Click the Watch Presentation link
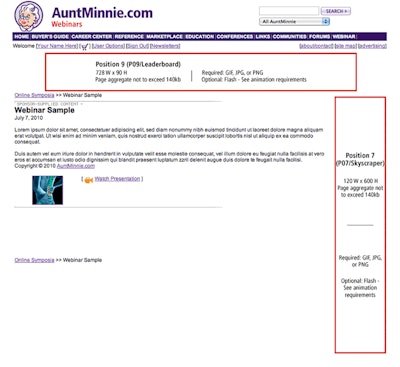Image resolution: width=400 pixels, height=367 pixels. [x=117, y=179]
